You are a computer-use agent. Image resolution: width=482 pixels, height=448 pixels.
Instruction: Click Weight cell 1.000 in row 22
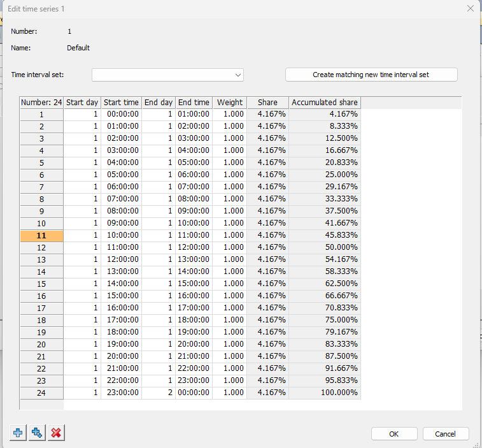(230, 368)
